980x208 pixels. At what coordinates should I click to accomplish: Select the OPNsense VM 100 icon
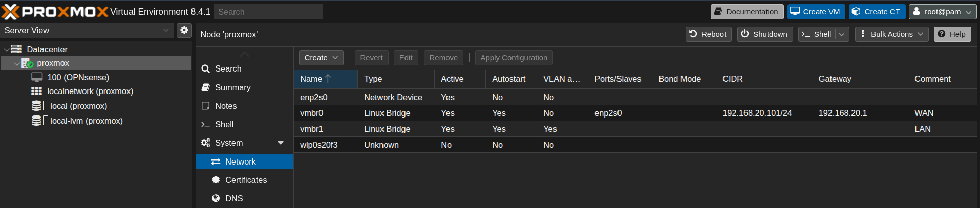[37, 77]
